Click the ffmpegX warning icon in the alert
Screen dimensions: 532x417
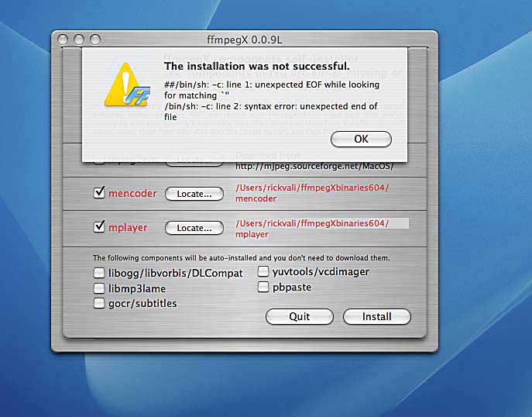pyautogui.click(x=127, y=85)
